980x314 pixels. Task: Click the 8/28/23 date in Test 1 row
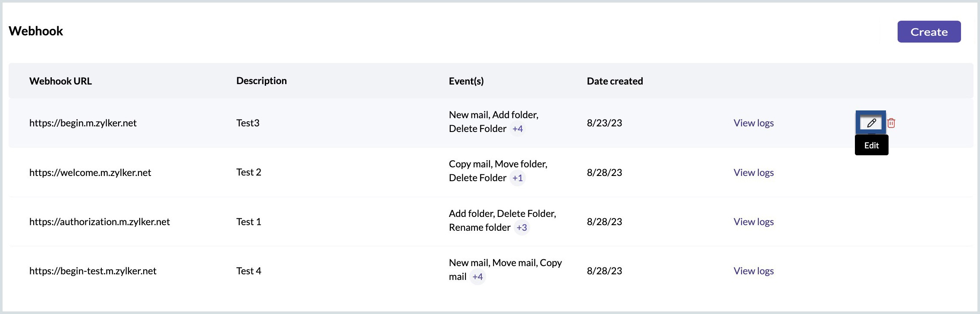coord(604,222)
